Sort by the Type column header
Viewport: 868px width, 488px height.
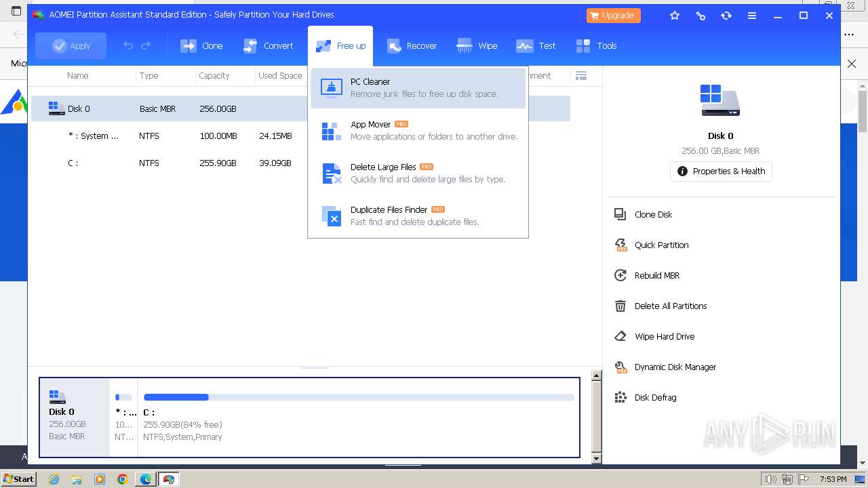tap(149, 75)
